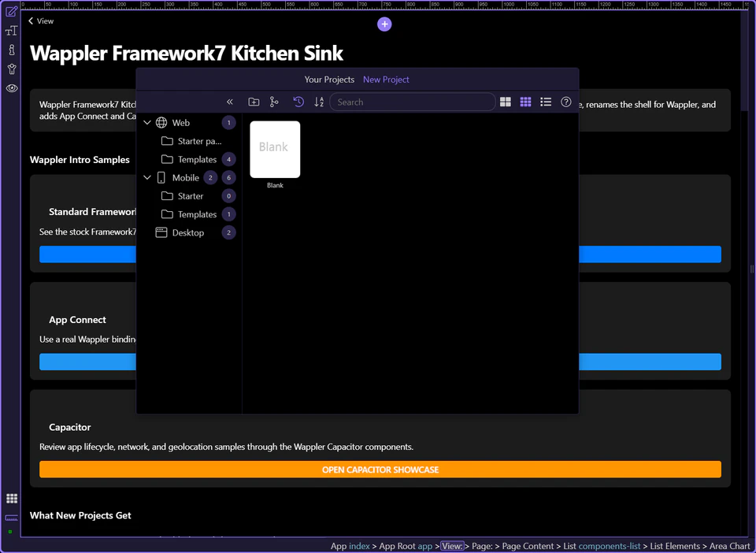The image size is (756, 553).
Task: Select the Templates folder under Web
Action: pyautogui.click(x=197, y=160)
